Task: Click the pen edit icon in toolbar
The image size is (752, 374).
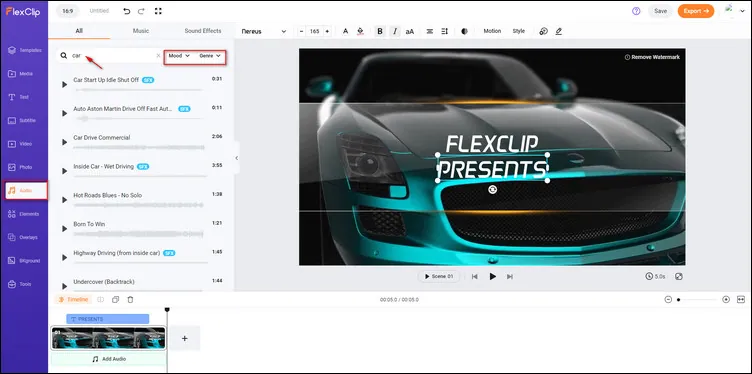Action: click(x=558, y=31)
